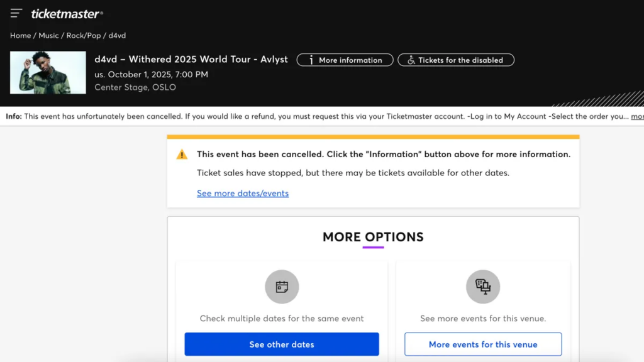Click the Ticketmaster logo
The height and width of the screenshot is (362, 644).
click(67, 14)
